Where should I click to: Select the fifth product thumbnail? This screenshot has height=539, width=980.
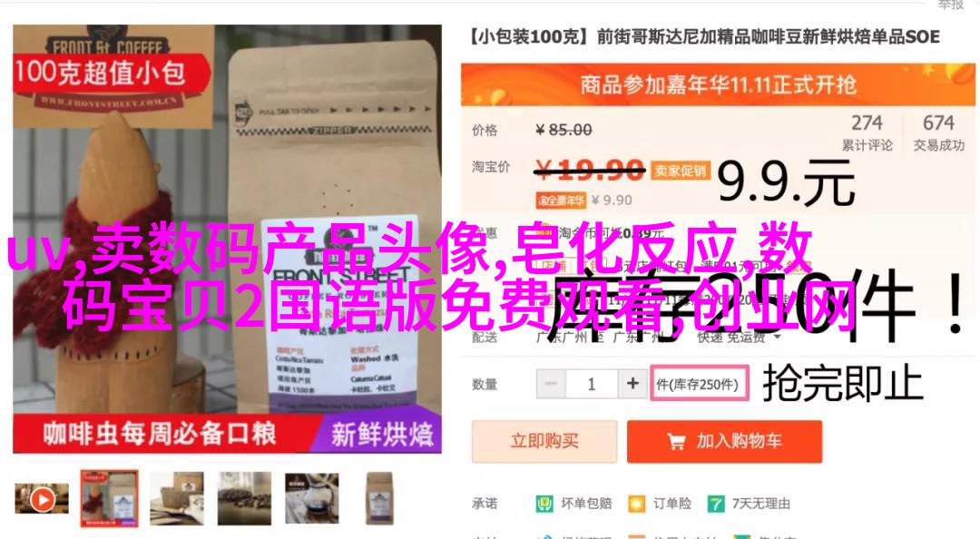[312, 498]
